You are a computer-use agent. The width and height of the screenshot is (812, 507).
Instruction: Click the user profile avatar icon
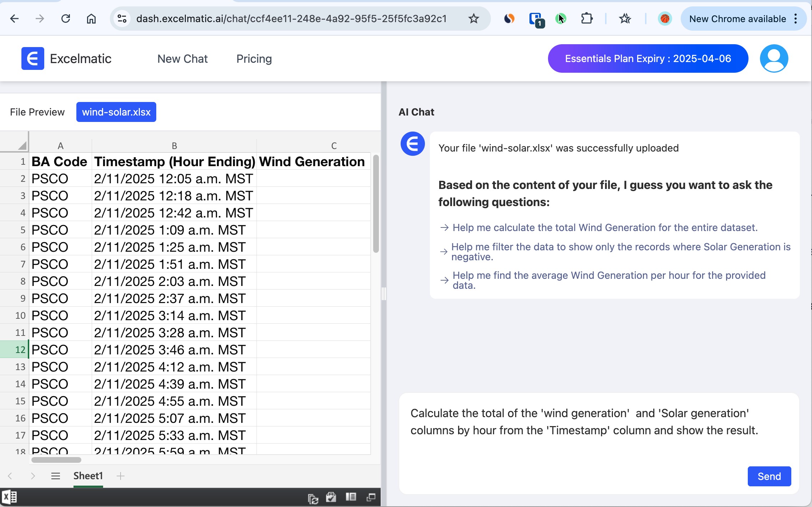[773, 58]
